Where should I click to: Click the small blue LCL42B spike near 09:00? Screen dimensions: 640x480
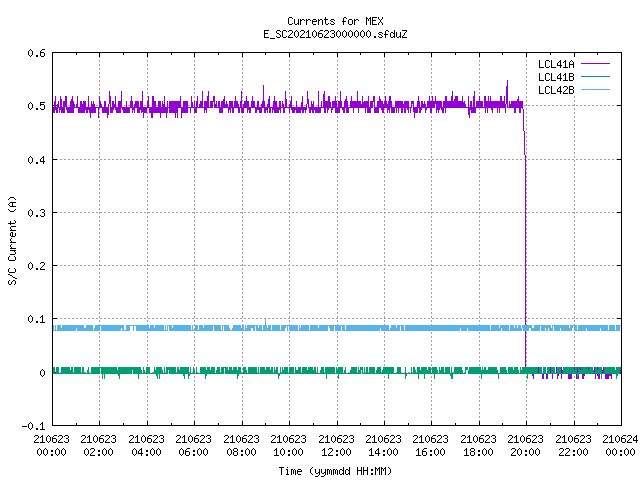coord(265,322)
